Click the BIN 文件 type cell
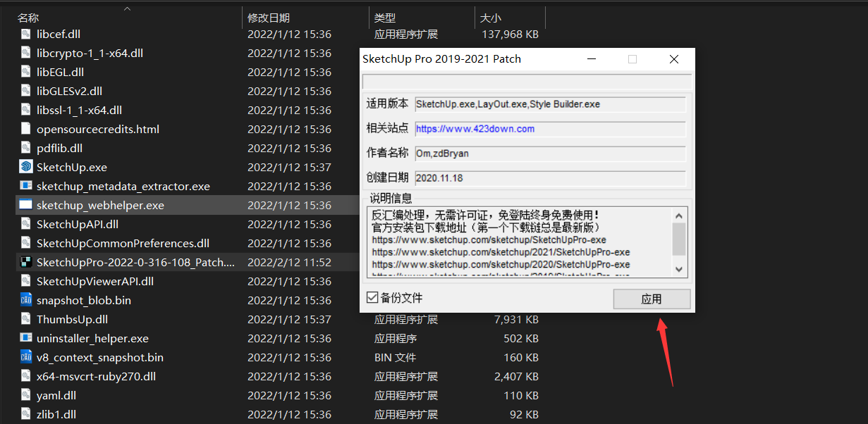This screenshot has width=868, height=424. [x=395, y=357]
